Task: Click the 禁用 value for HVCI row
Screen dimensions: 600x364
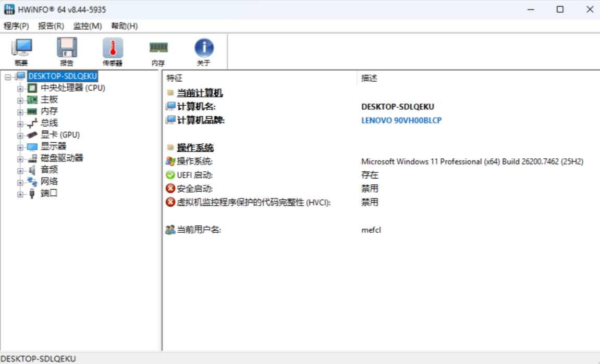Action: tap(370, 202)
